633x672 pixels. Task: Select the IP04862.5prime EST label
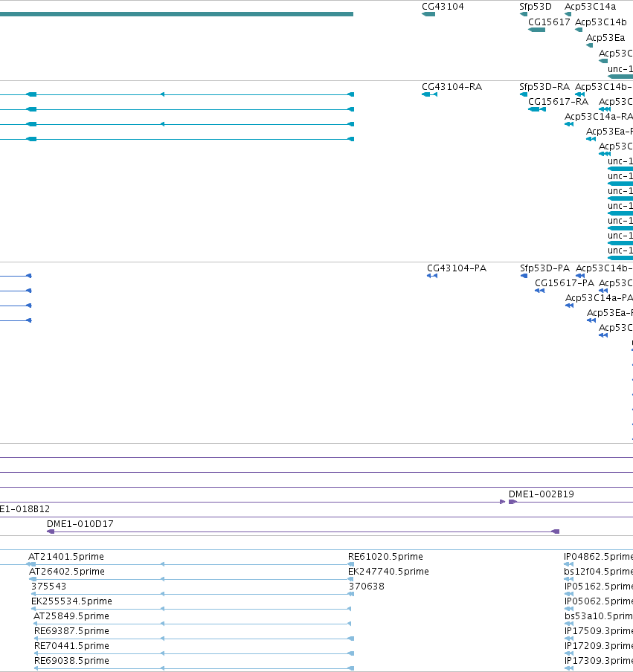599,557
